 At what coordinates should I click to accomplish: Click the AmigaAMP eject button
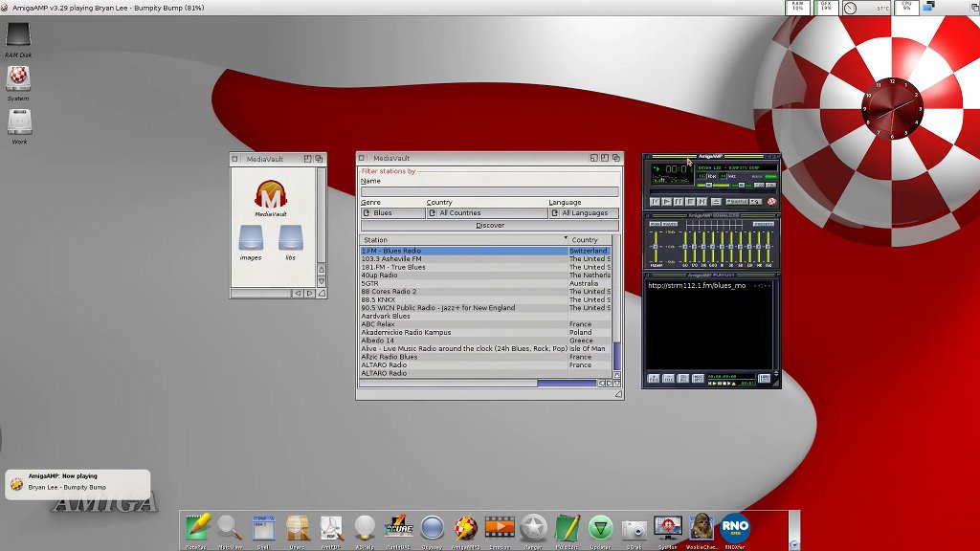pos(716,202)
